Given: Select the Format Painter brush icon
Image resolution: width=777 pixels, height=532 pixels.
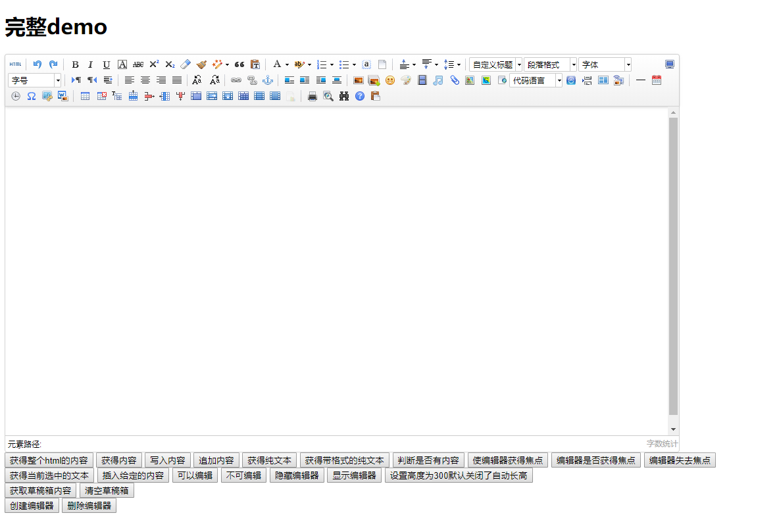Looking at the screenshot, I should pos(201,64).
